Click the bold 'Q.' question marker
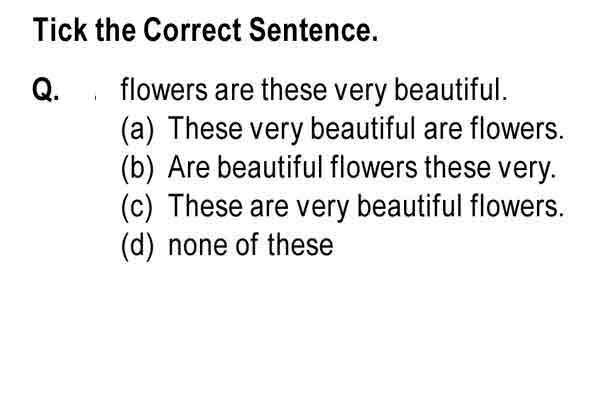Screen dimensions: 600x400 [46, 90]
